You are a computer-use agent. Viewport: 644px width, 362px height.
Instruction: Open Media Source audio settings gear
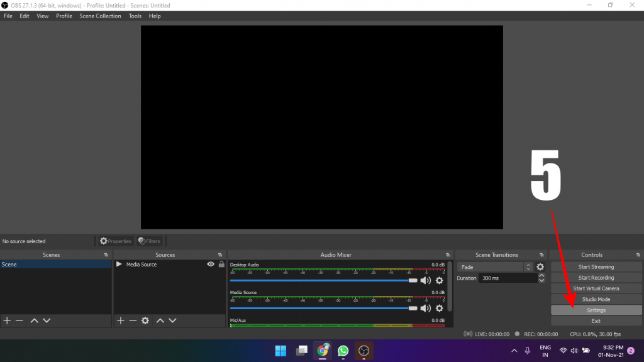[x=440, y=308]
